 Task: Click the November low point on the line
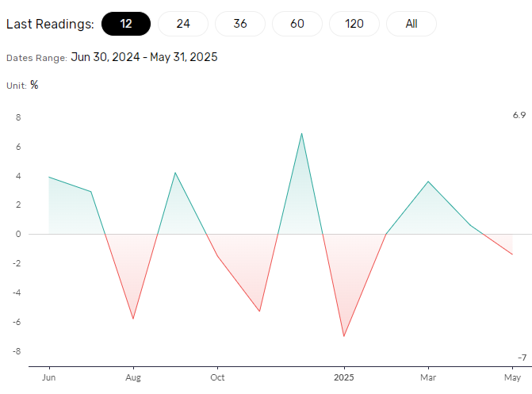pos(259,311)
